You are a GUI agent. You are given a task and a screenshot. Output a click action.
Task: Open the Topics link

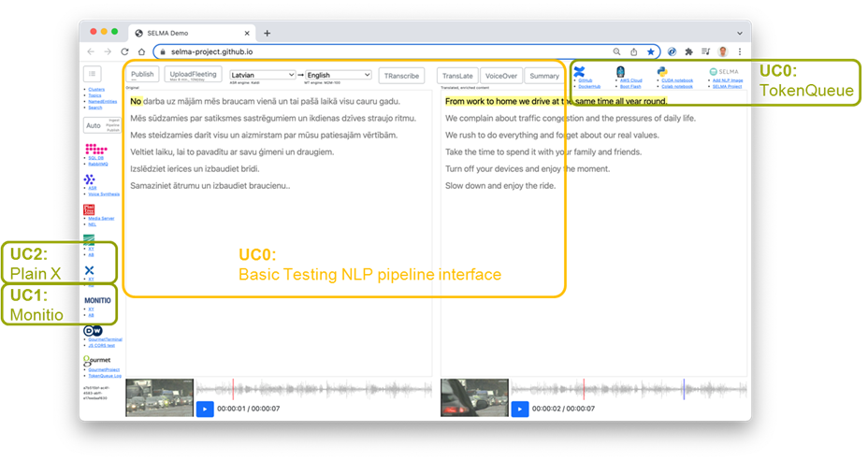94,95
